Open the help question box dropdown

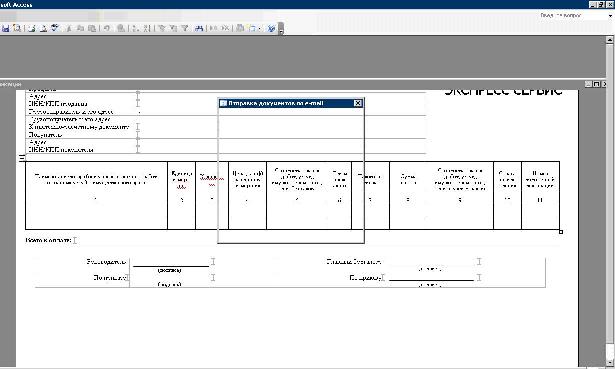tap(610, 16)
